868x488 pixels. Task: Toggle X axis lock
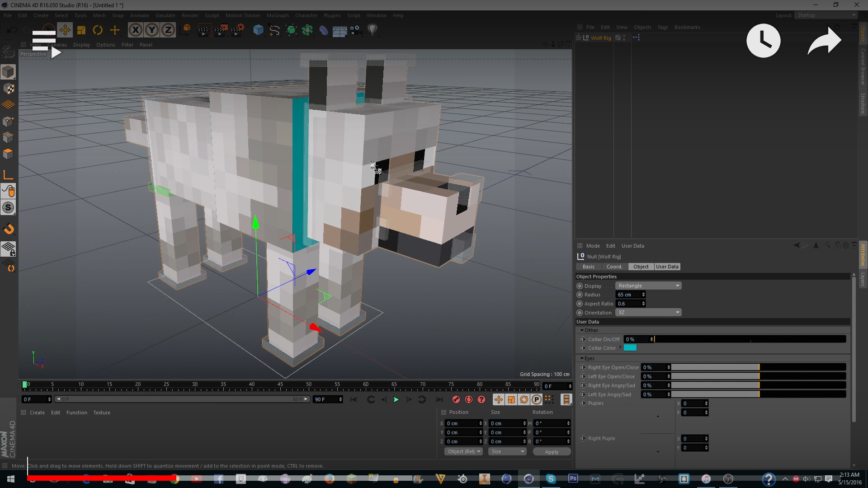pyautogui.click(x=135, y=30)
